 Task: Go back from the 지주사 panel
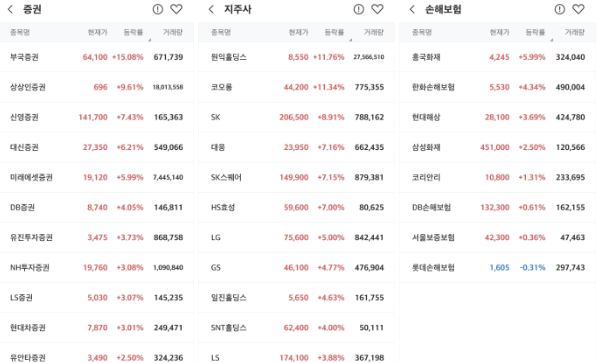pos(211,9)
